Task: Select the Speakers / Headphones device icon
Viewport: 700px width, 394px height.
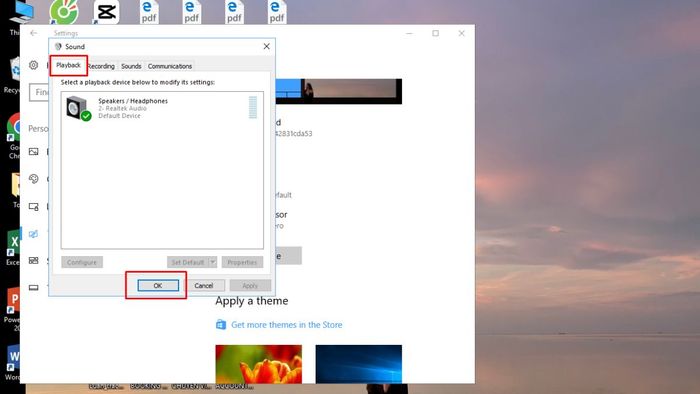Action: (x=78, y=108)
